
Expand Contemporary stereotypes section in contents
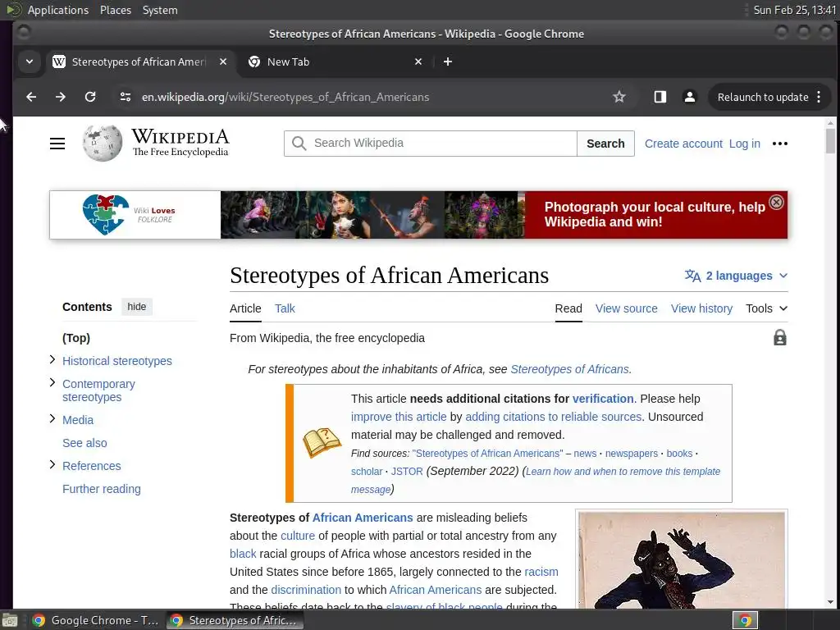tap(52, 382)
